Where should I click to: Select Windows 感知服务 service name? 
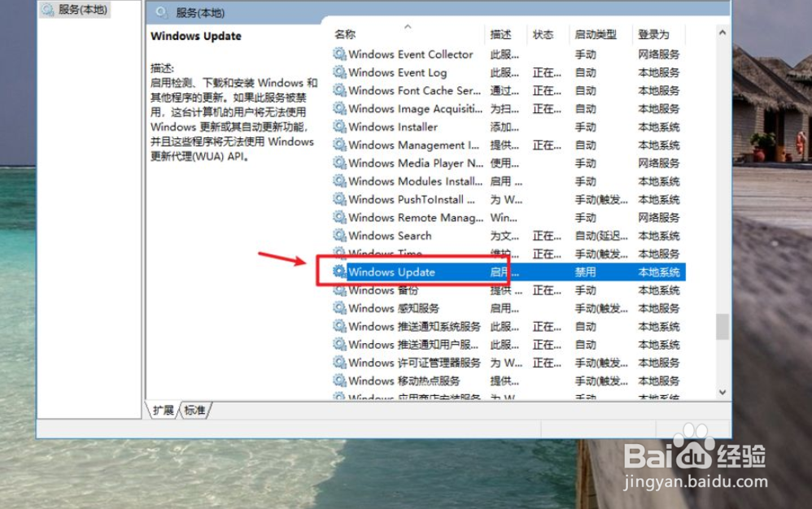(394, 308)
